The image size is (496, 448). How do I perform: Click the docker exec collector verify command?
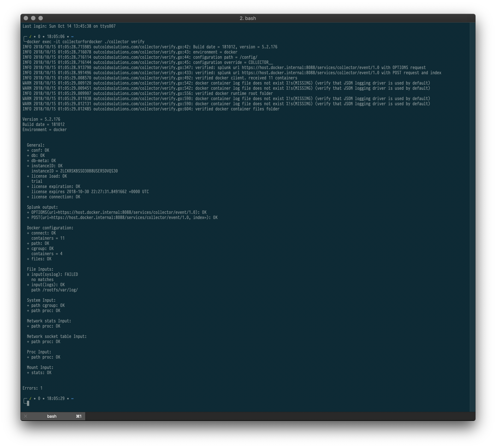[x=85, y=42]
